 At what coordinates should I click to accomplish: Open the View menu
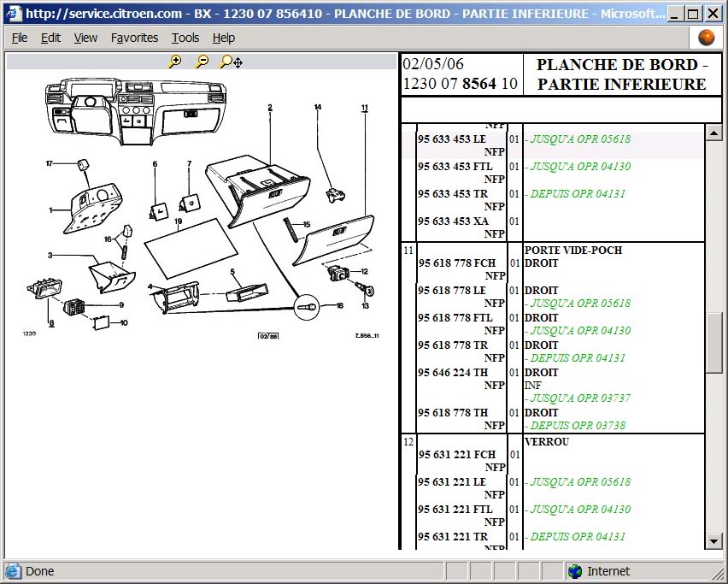[x=85, y=38]
